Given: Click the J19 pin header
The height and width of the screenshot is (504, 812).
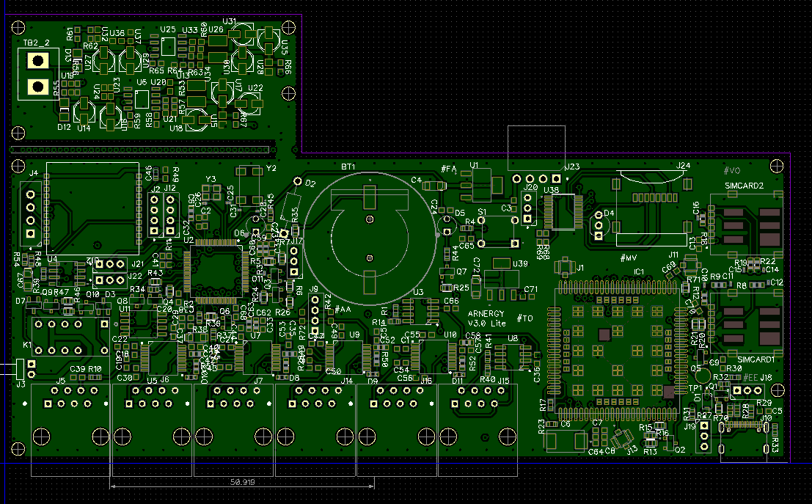Looking at the screenshot, I should [704, 437].
